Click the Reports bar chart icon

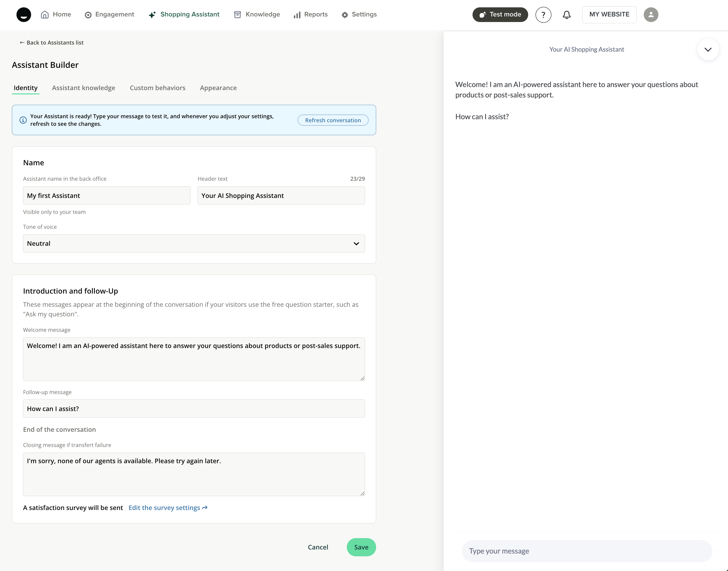click(297, 15)
